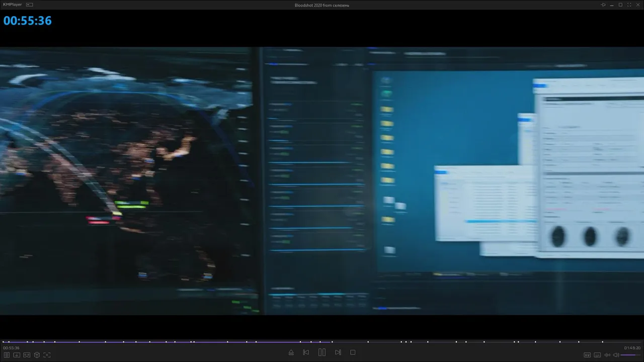Click the compact mode icon beside KMPlayer

point(30,5)
